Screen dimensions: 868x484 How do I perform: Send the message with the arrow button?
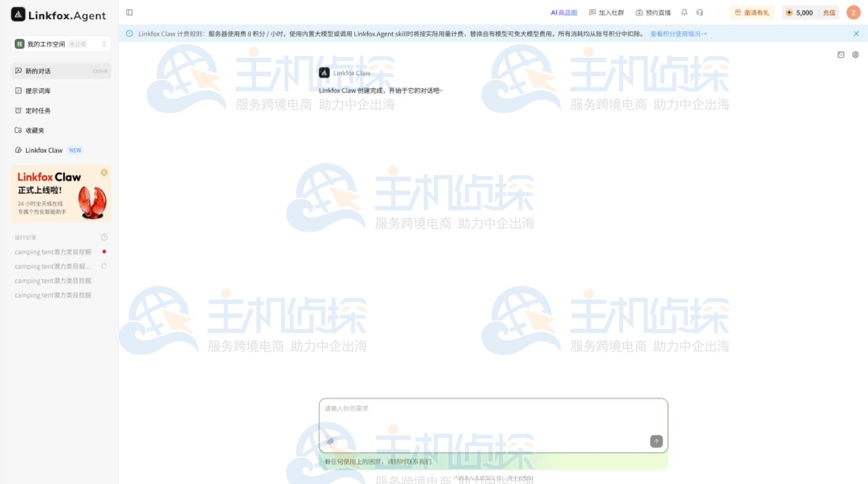[x=656, y=441]
